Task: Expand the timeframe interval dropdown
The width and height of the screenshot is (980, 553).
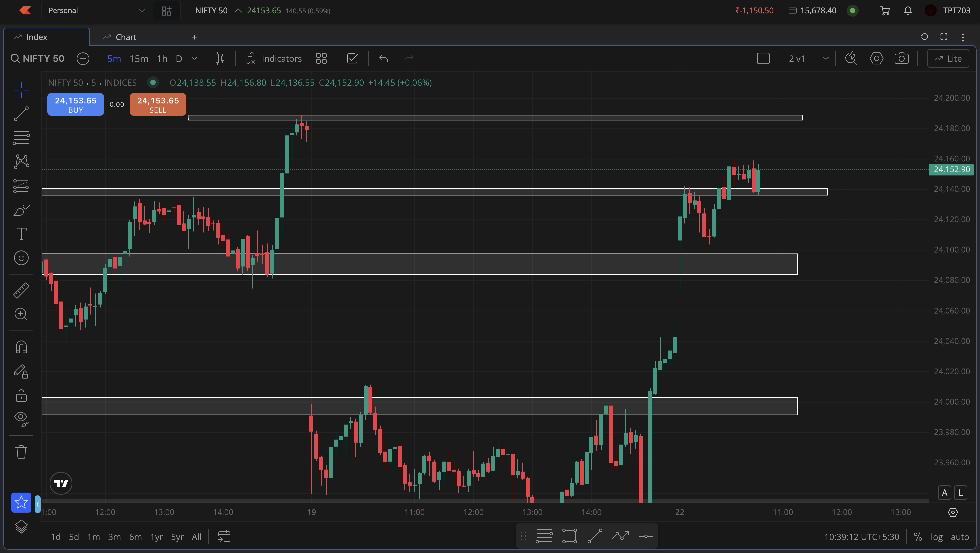Action: (194, 59)
